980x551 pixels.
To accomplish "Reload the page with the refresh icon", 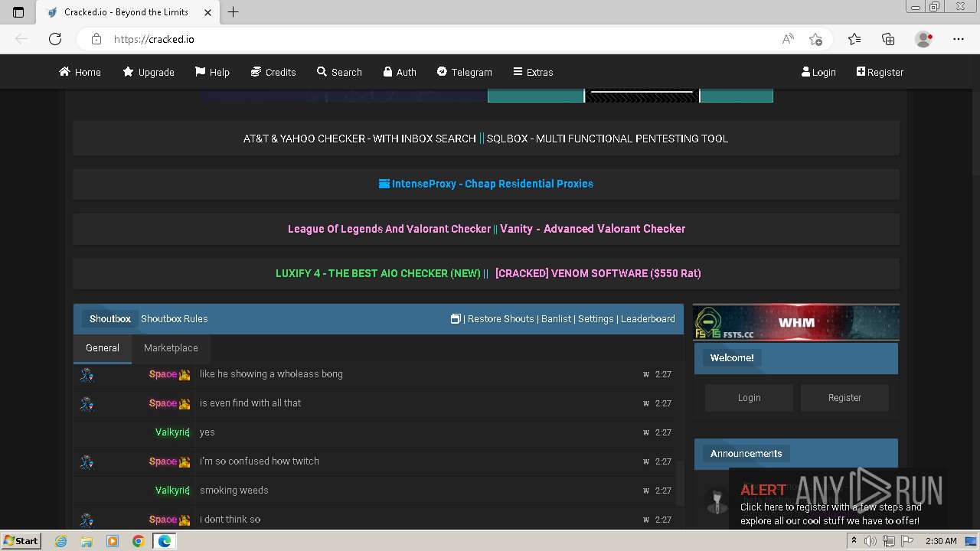I will click(x=55, y=39).
